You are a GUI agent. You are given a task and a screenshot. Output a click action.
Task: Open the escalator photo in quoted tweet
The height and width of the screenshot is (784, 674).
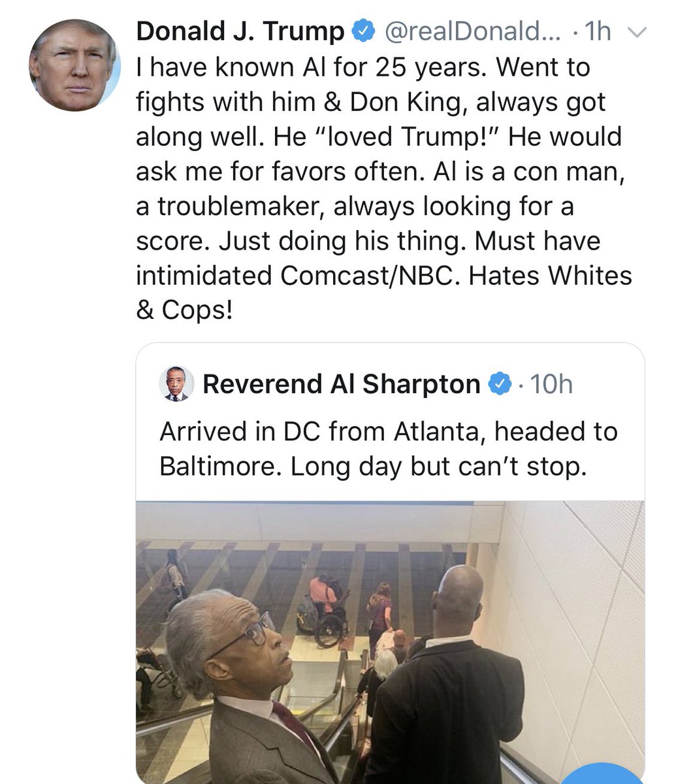click(391, 642)
